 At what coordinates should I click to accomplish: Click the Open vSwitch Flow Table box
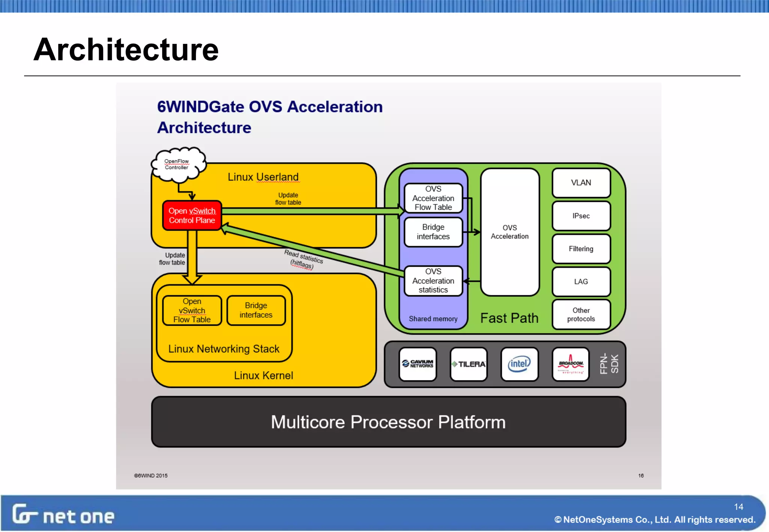click(x=192, y=311)
